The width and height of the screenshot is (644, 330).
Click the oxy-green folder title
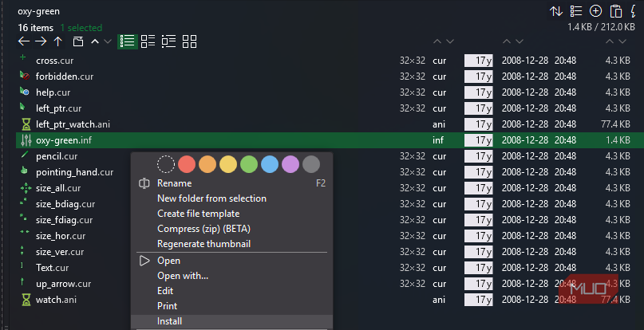(38, 11)
